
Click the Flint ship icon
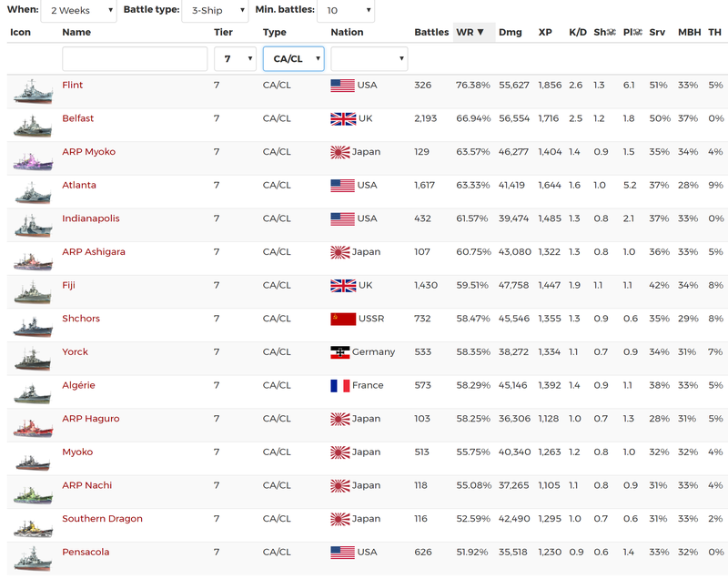[33, 90]
